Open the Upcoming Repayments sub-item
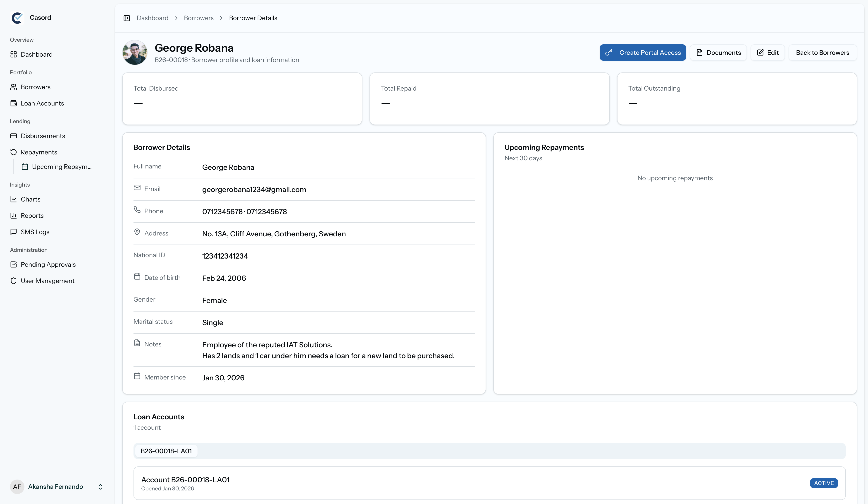This screenshot has height=504, width=868. (x=61, y=167)
